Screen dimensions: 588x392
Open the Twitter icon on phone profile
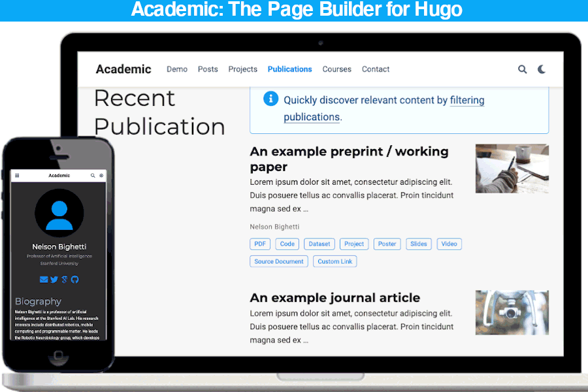(54, 280)
